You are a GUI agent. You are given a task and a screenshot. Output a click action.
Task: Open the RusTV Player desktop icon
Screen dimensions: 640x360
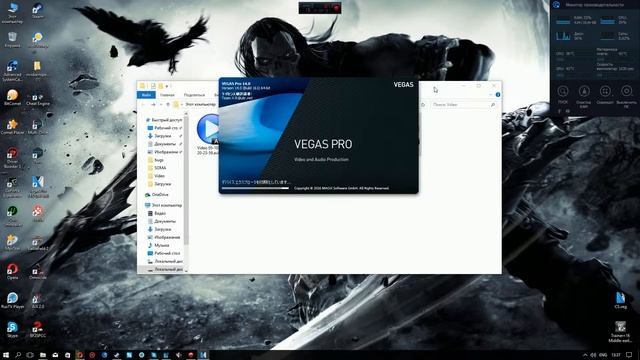click(12, 300)
